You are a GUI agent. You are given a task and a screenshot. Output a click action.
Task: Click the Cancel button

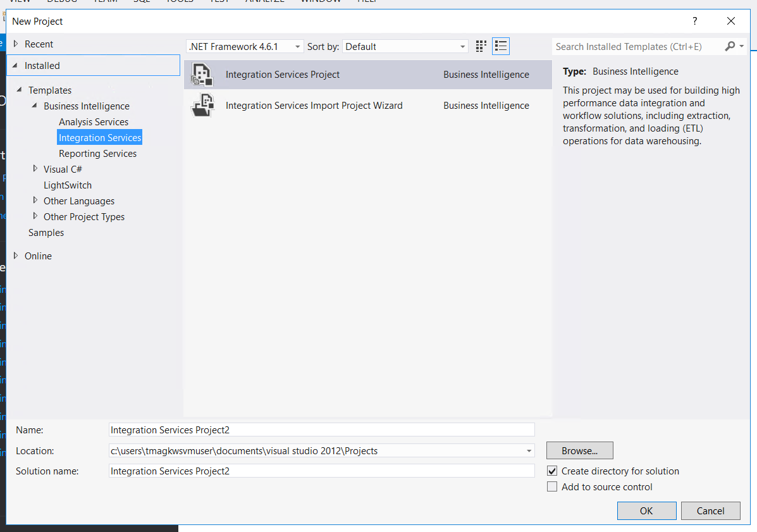point(710,510)
